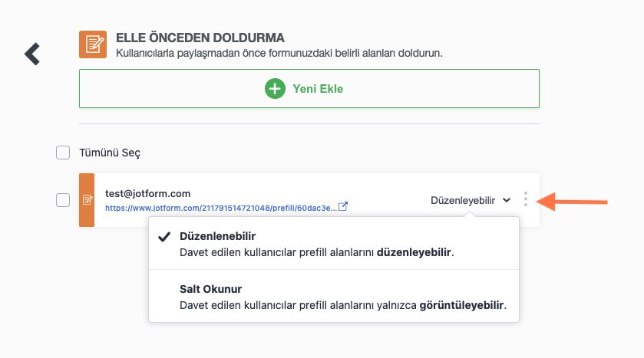This screenshot has width=644, height=358.
Task: Click the Tümünü Seç label text
Action: pyautogui.click(x=110, y=153)
